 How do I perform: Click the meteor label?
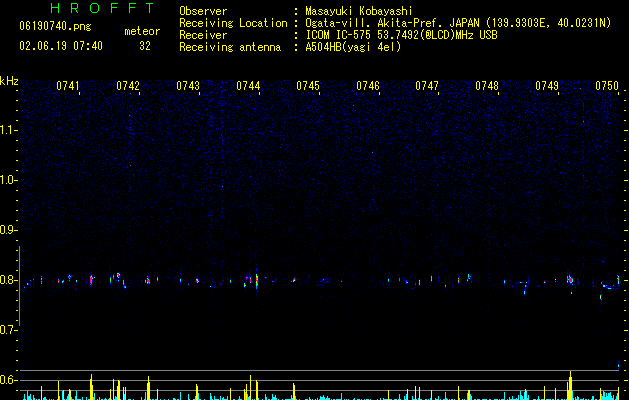click(142, 31)
